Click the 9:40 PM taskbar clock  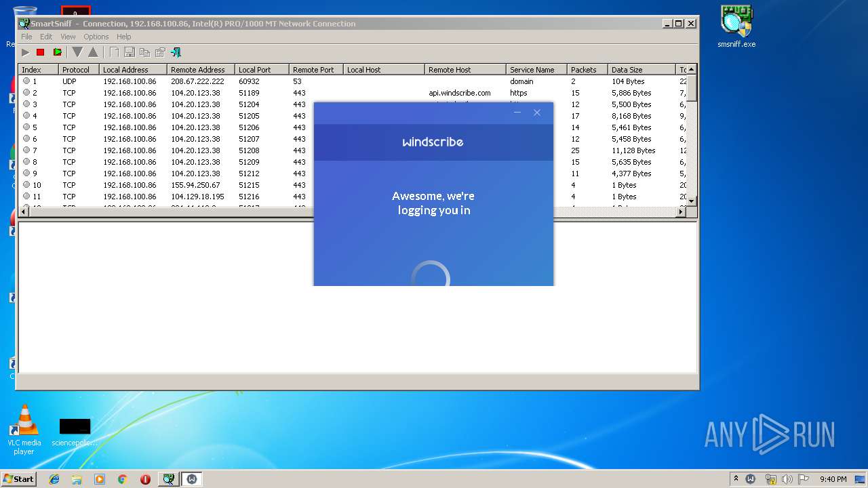(x=833, y=479)
